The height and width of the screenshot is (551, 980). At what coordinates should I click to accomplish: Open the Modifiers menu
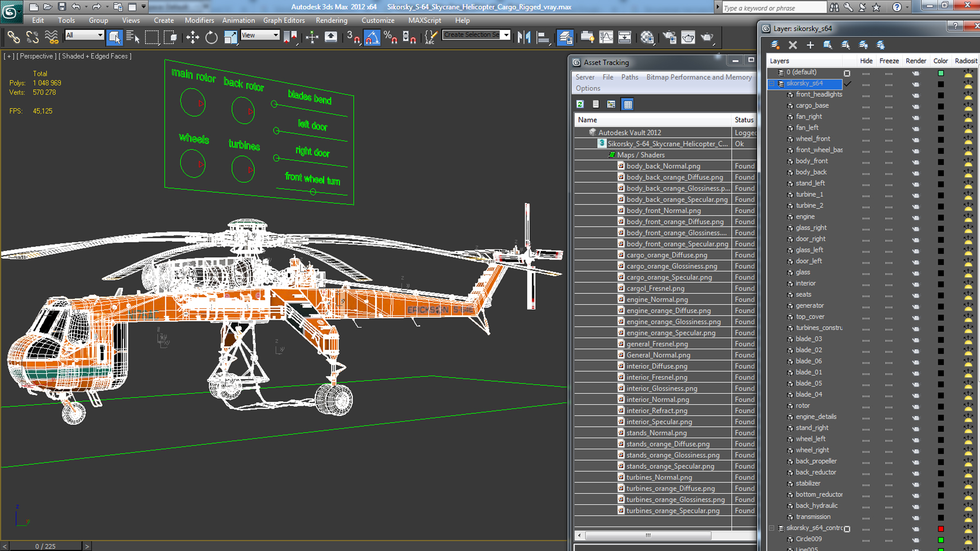pyautogui.click(x=199, y=20)
